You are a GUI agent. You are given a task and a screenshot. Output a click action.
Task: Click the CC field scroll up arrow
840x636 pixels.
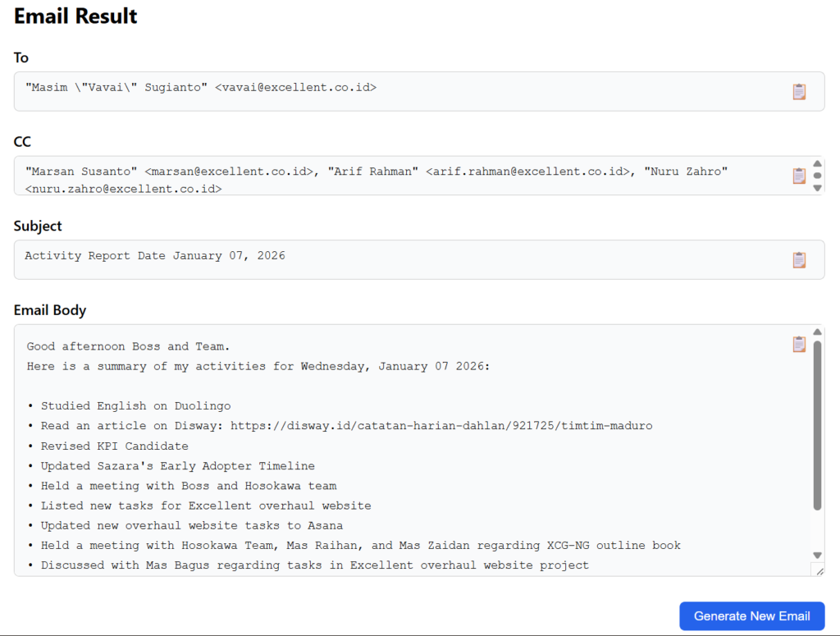pos(817,163)
